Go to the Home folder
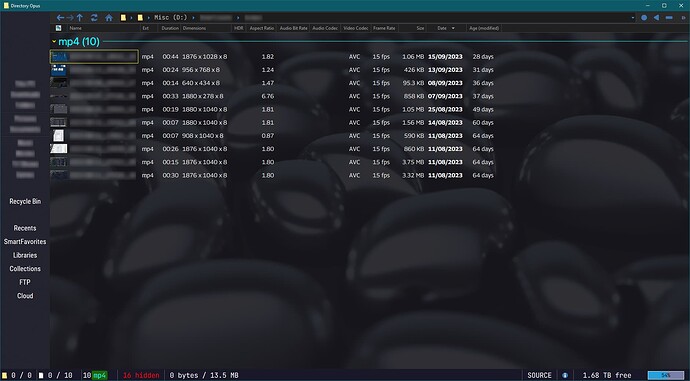The width and height of the screenshot is (690, 381). [x=109, y=18]
